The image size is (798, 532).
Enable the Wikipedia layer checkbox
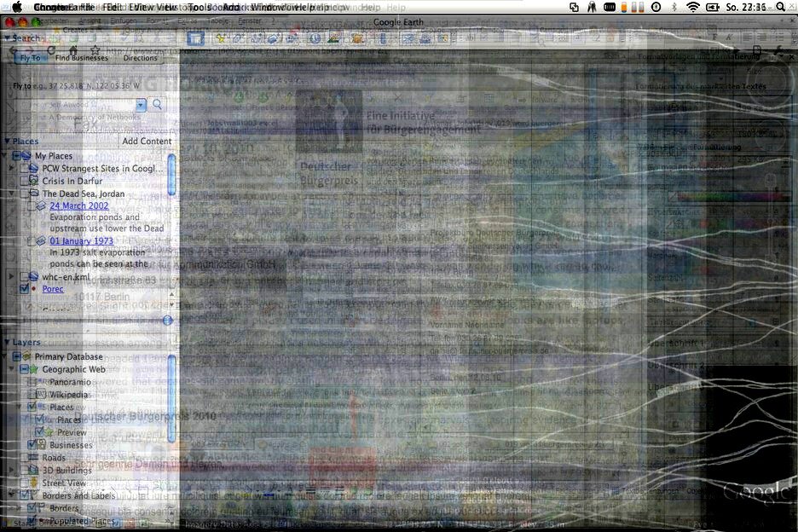(x=32, y=395)
